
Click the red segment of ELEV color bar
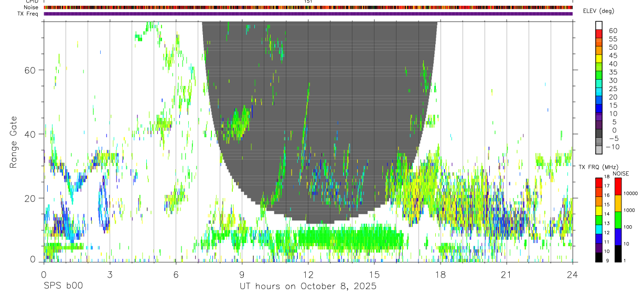[x=599, y=34]
